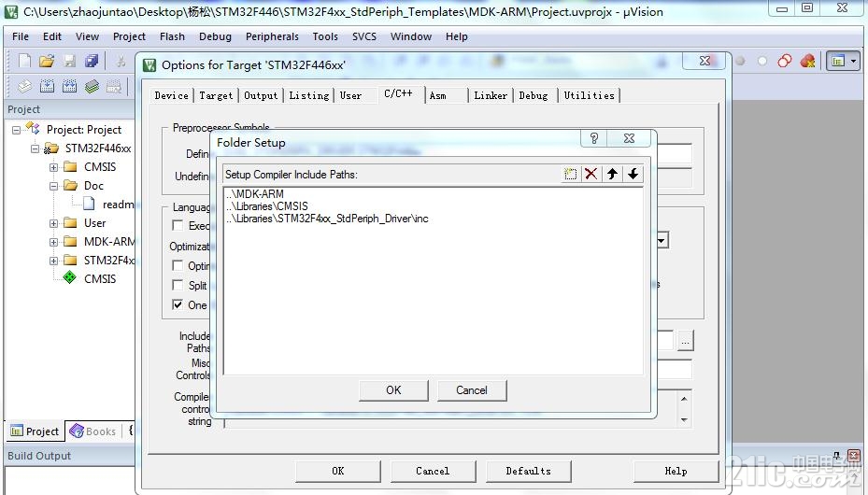Viewport: 868px width, 495px height.
Task: Click OK button of Options for Target
Action: click(x=337, y=472)
